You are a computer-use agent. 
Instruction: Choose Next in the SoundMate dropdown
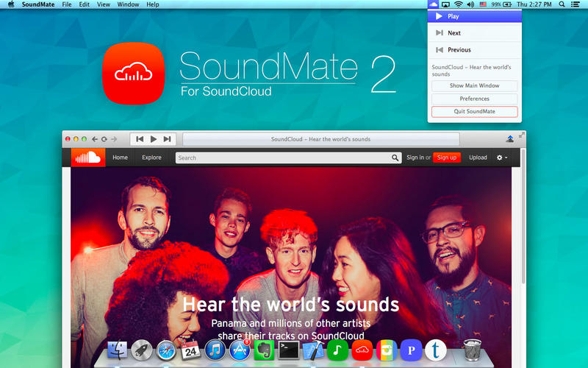click(x=474, y=33)
